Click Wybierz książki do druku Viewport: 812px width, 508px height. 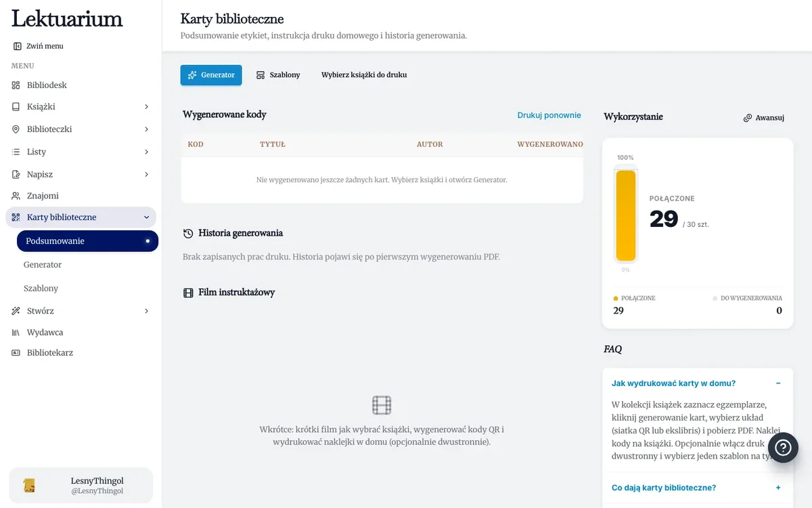(364, 75)
